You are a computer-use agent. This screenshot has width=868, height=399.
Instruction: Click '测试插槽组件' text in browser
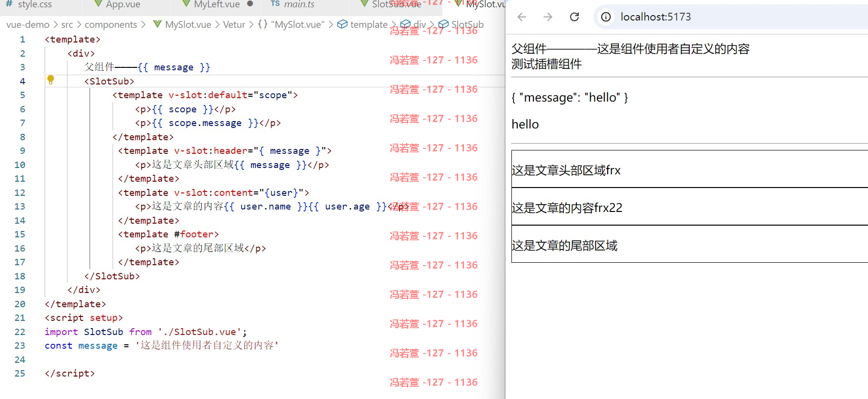(x=547, y=64)
